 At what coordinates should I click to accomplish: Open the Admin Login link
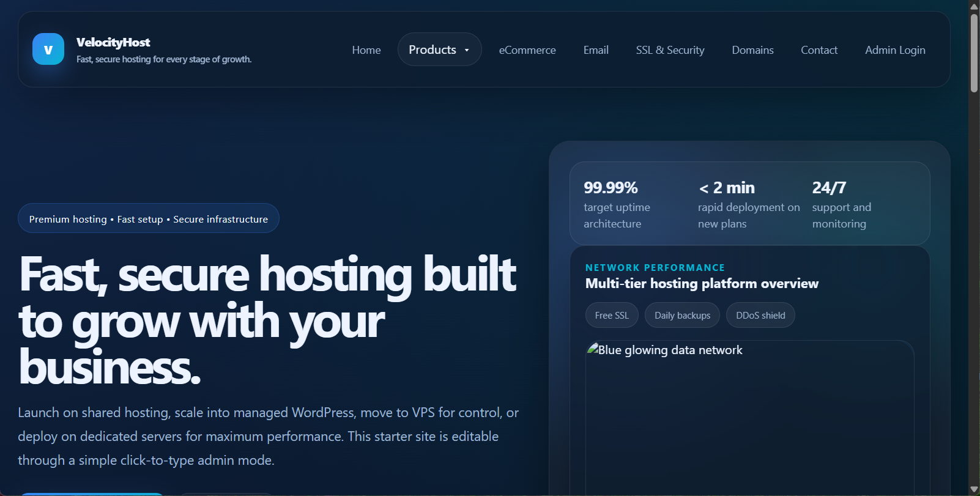(895, 50)
